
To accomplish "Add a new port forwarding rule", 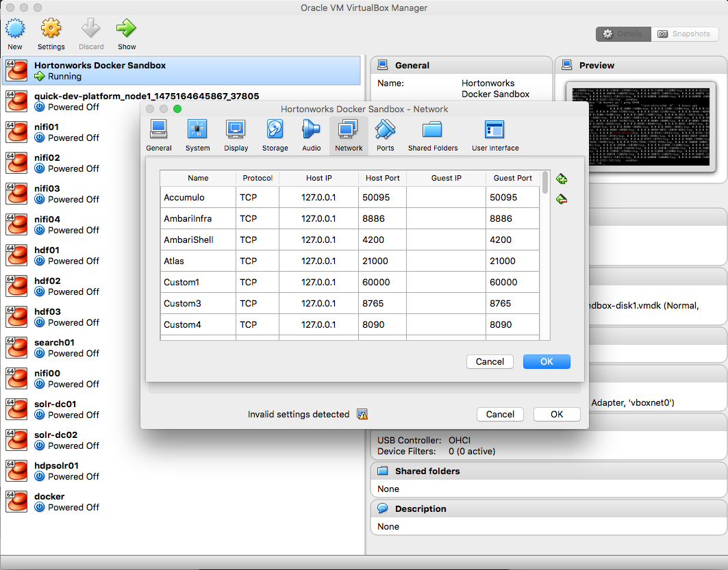I will [562, 178].
